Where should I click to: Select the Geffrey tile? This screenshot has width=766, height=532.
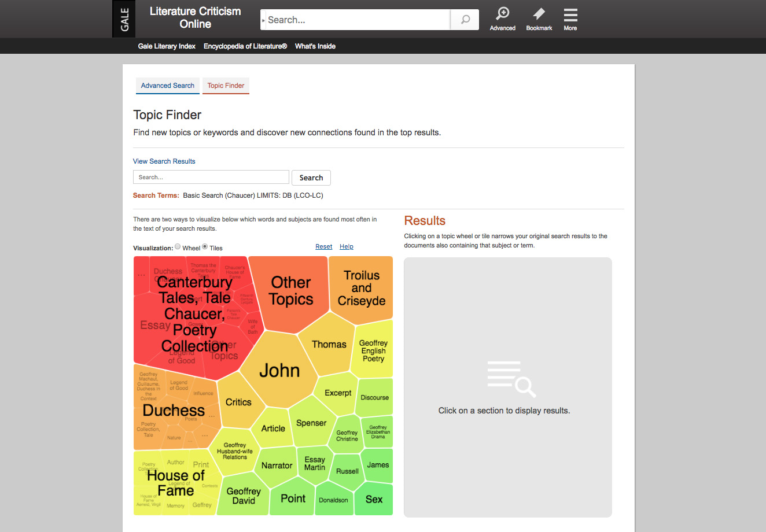pyautogui.click(x=202, y=505)
